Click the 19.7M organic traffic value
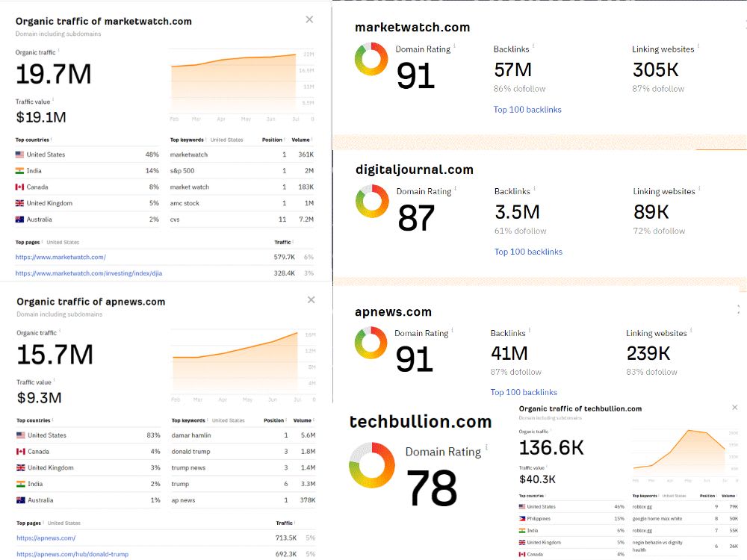 53,74
